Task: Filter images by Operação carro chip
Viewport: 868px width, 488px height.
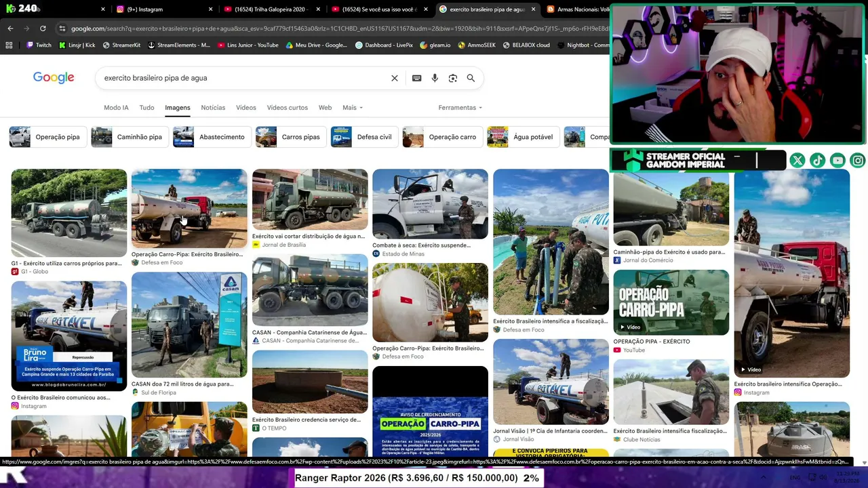Action: [x=442, y=137]
